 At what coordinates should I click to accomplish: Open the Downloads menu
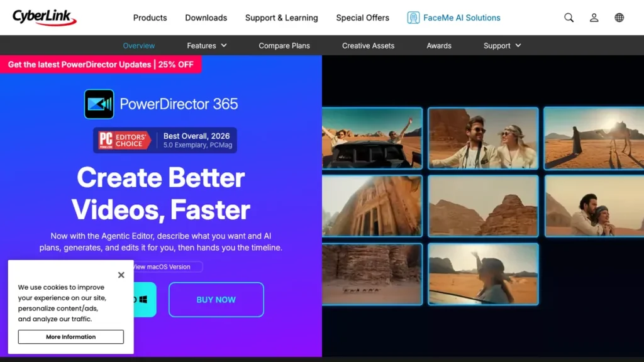tap(206, 18)
